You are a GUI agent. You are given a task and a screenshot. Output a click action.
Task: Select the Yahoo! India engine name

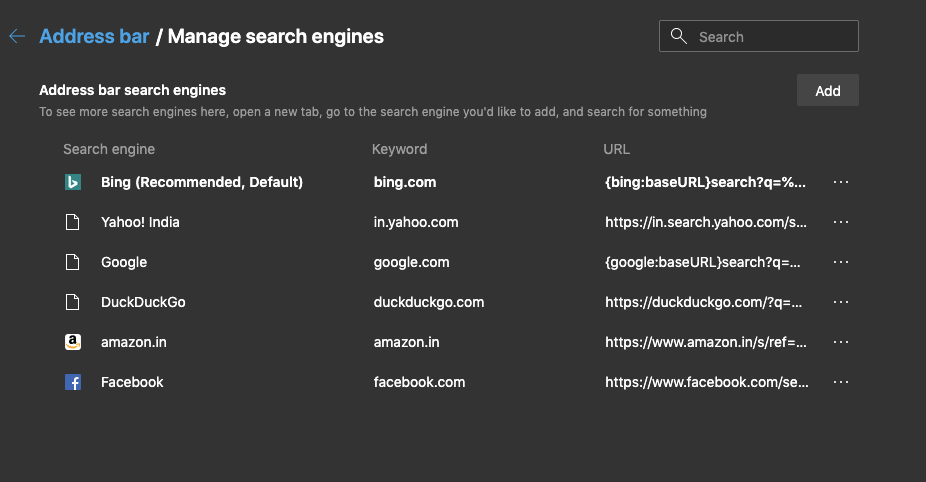140,222
